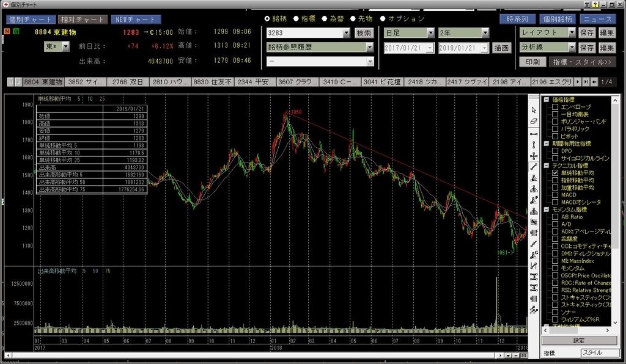
Task: Select the vertical lines tool marked F
Action: point(534,233)
